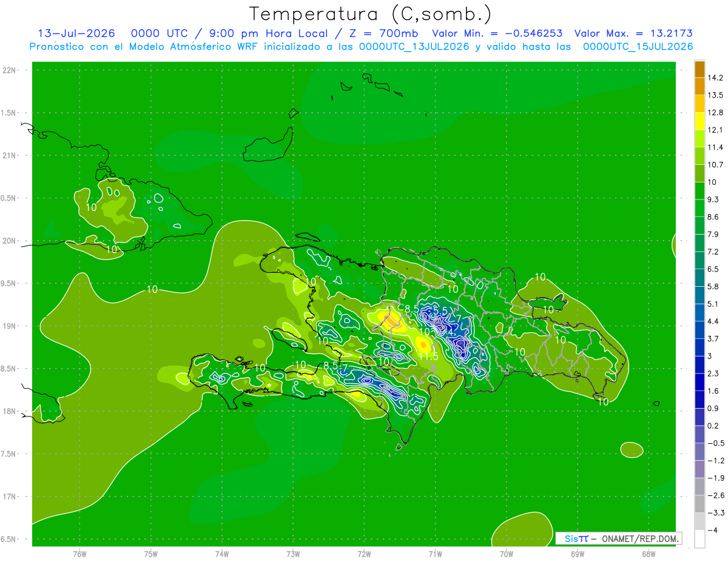Click the '-0.5' color scale value
Image resolution: width=728 pixels, height=562 pixels.
[715, 443]
